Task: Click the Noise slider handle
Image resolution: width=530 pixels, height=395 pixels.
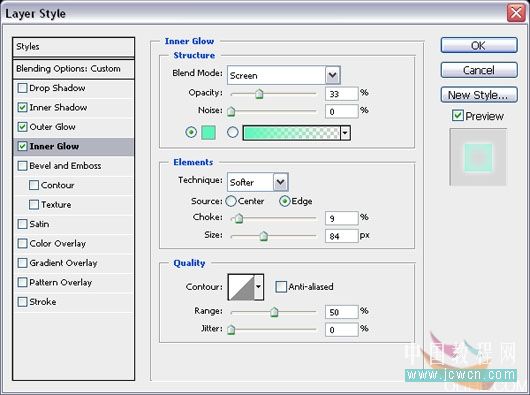Action: [x=231, y=112]
